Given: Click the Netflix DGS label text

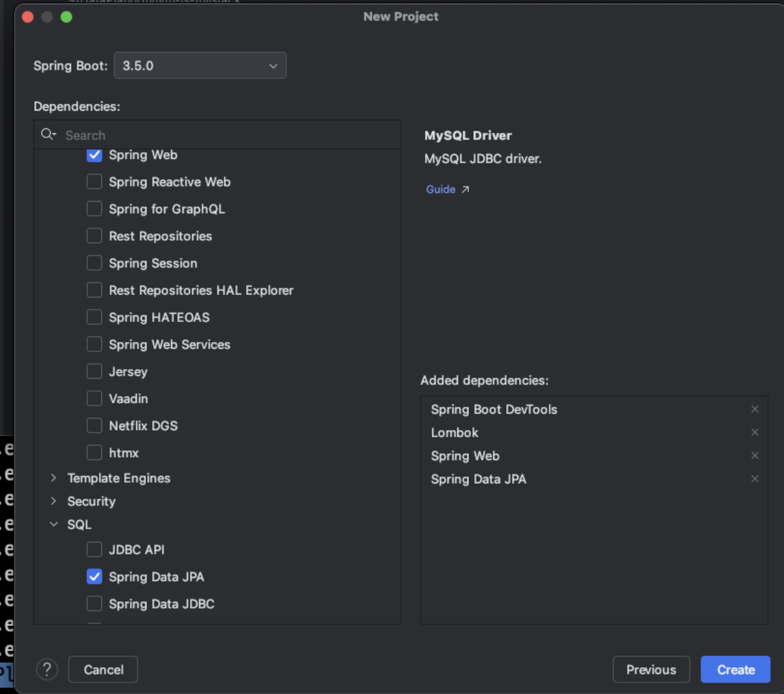Looking at the screenshot, I should [x=143, y=426].
